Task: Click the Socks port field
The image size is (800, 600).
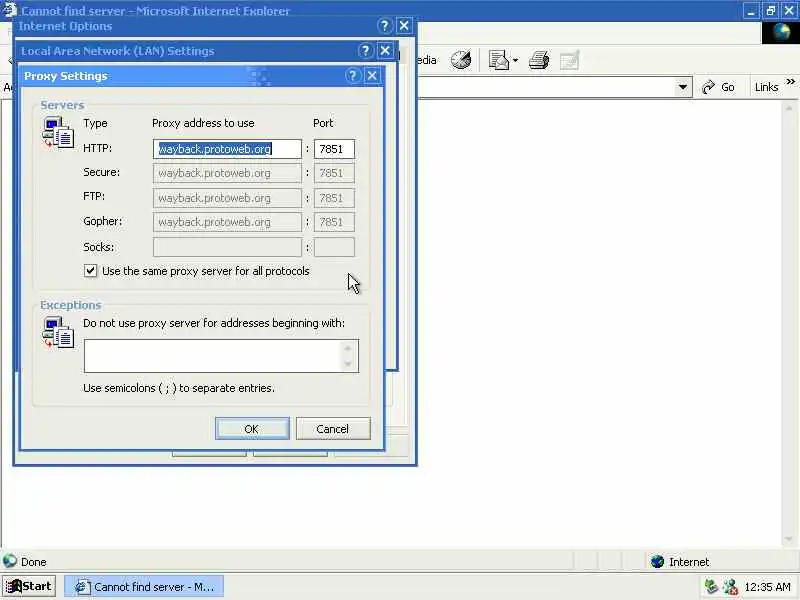Action: click(334, 247)
